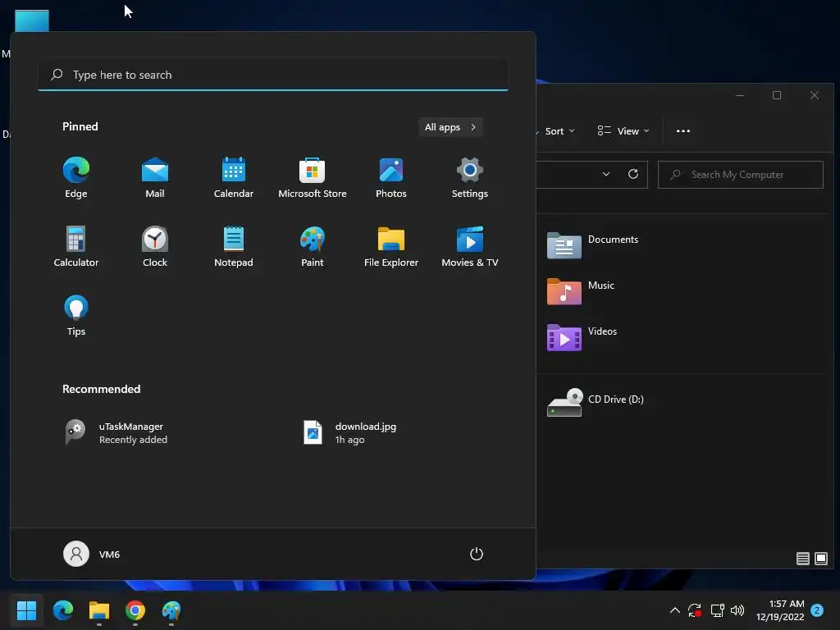Launch the Calculator app
Viewport: 840px width, 630px height.
(x=76, y=247)
